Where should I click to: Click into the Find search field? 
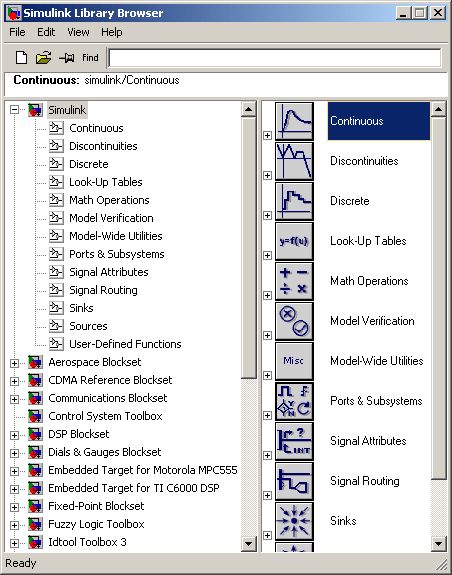pos(275,58)
